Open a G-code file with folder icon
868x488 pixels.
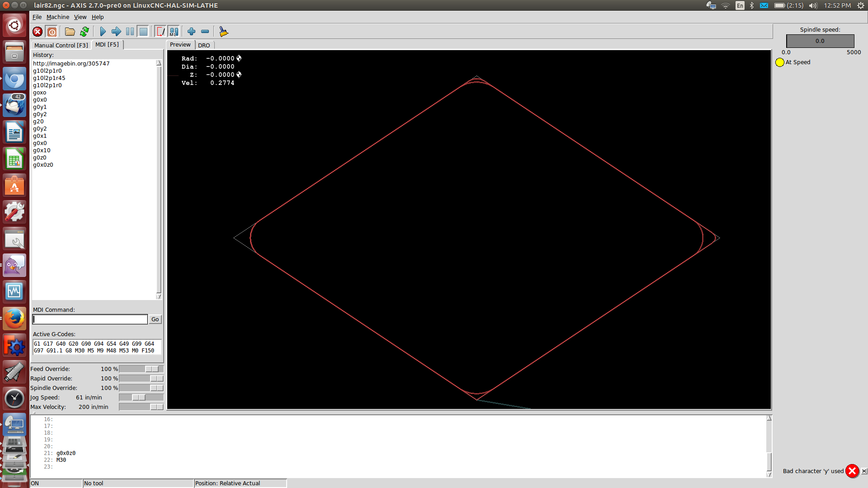coord(70,32)
